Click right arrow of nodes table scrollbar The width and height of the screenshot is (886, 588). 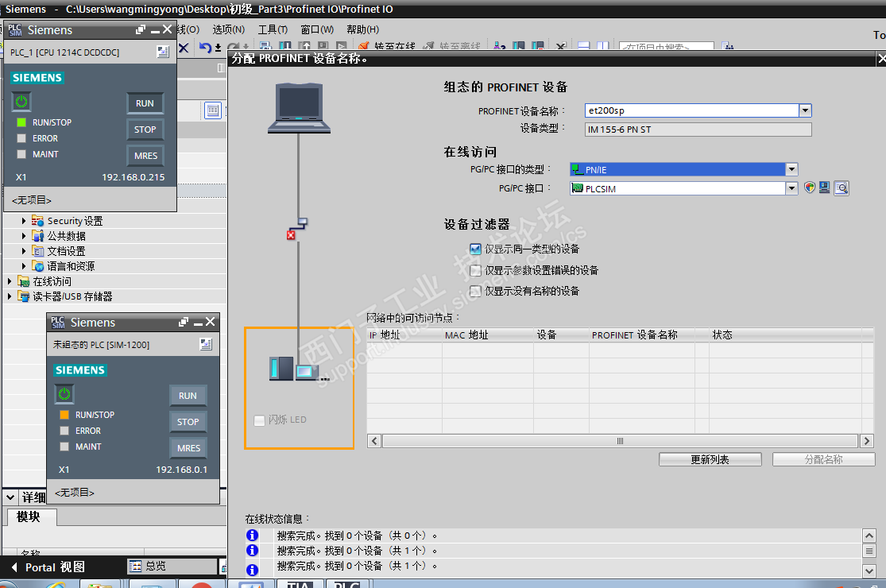[867, 440]
